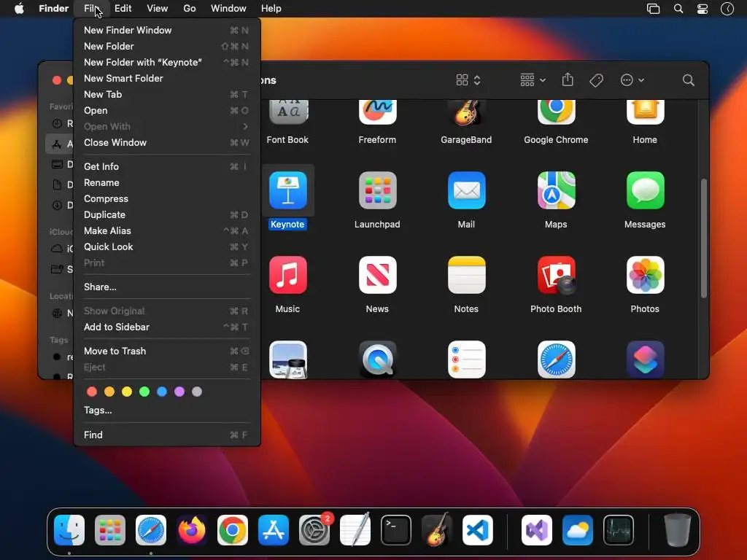Choose Rename from the File menu
The width and height of the screenshot is (747, 560).
(166, 183)
